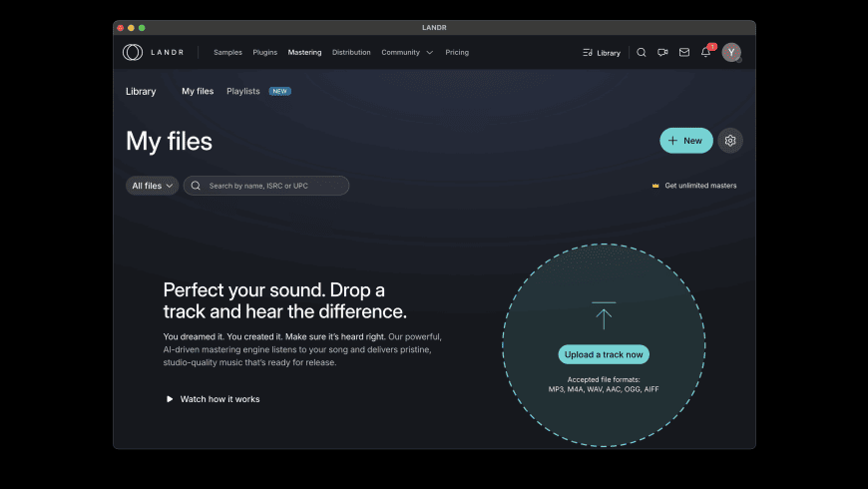Open Mastering in the navigation

304,52
